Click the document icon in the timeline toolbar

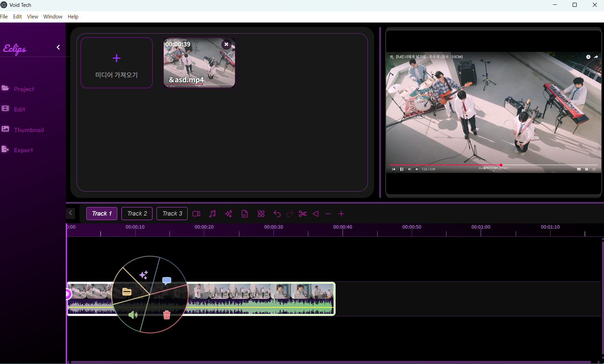point(245,214)
